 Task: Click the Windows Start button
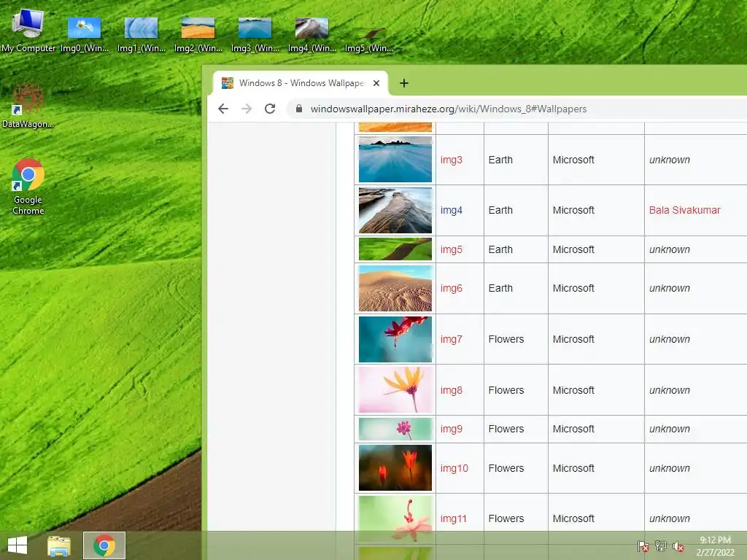tap(18, 545)
